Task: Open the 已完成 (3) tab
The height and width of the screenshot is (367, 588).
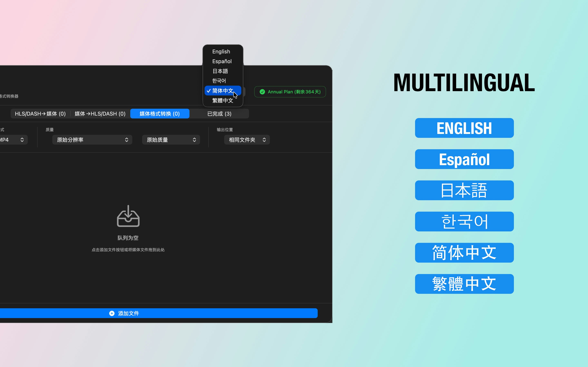Action: [x=219, y=114]
